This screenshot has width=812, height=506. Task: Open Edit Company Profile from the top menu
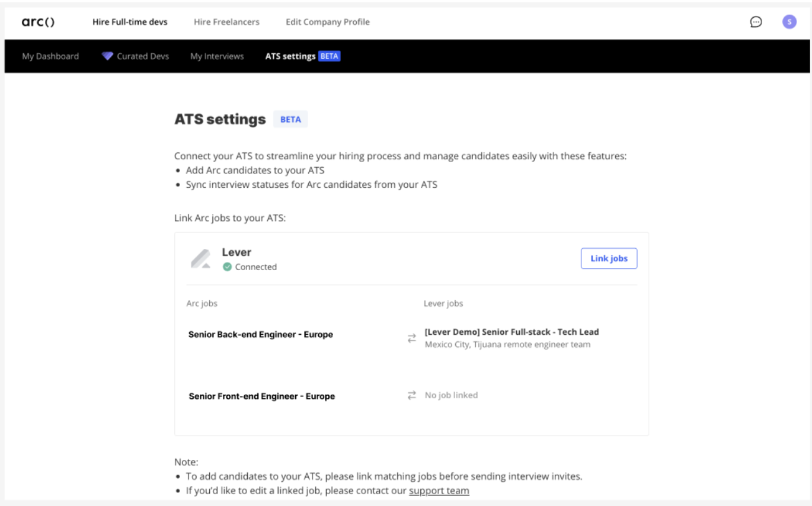pos(327,22)
